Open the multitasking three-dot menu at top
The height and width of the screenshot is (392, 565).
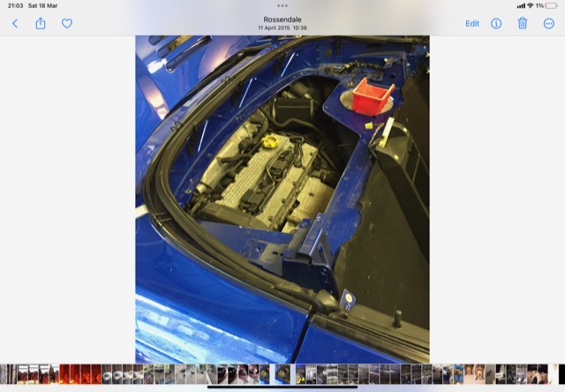coord(282,5)
